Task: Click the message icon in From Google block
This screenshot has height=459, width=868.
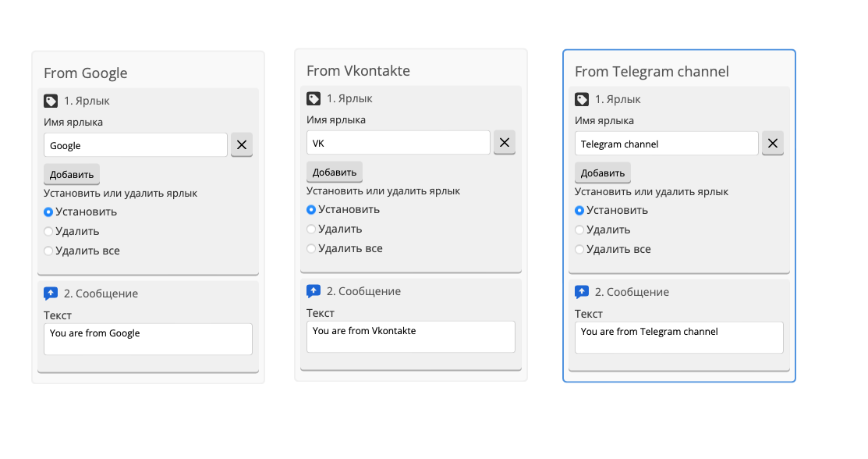Action: pos(51,294)
